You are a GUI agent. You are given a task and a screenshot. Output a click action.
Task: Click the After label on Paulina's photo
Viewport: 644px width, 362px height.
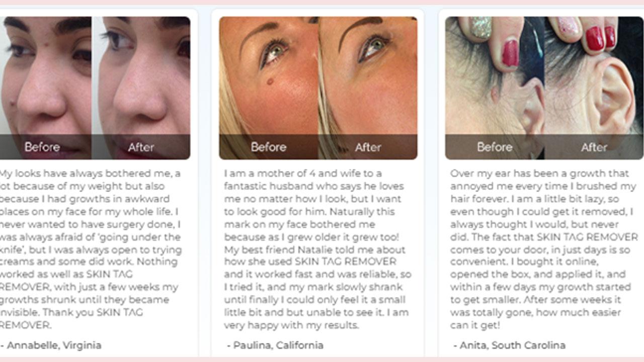(368, 147)
